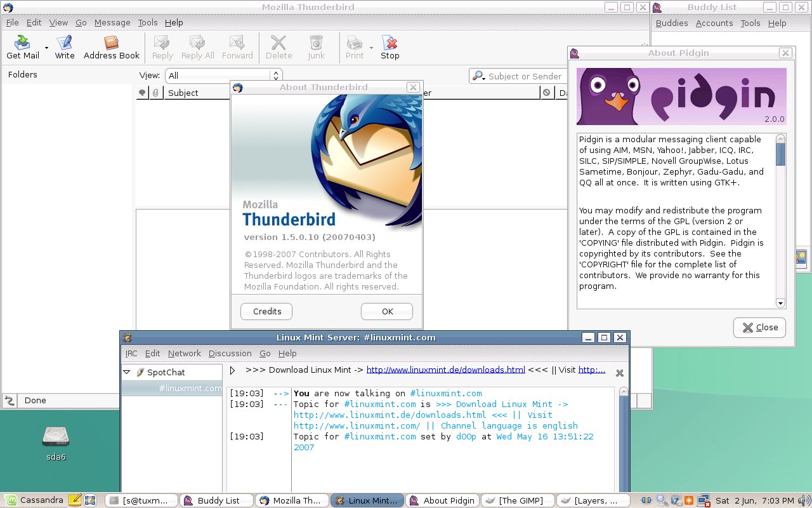This screenshot has width=812, height=508.
Task: Open the search options magnifier dropdown
Action: 479,76
